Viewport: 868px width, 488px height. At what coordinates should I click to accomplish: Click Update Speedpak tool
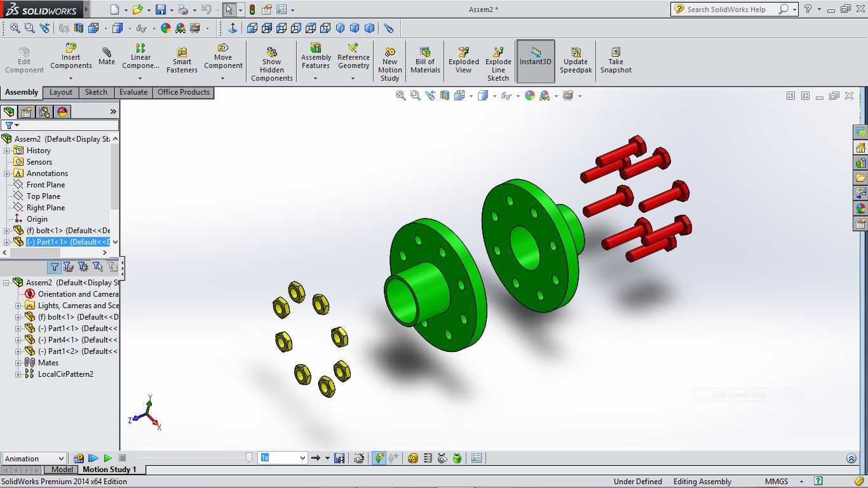(576, 61)
